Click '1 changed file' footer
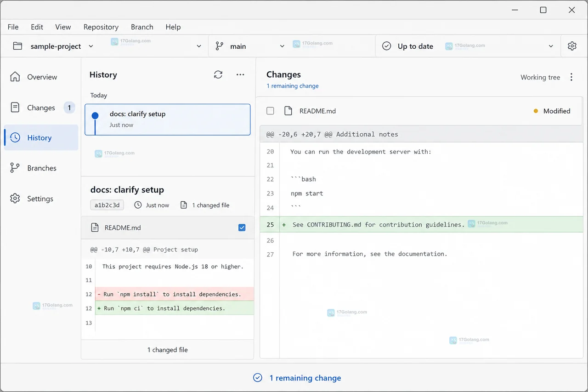The image size is (588, 392). [x=168, y=350]
